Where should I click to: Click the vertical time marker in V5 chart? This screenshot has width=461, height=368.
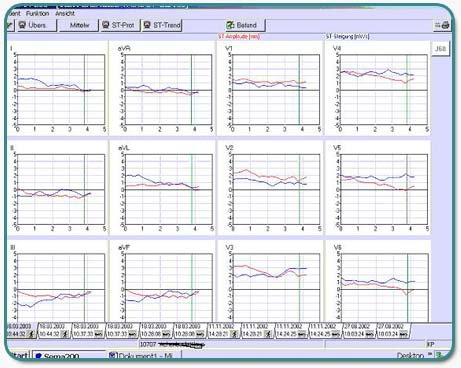point(407,189)
